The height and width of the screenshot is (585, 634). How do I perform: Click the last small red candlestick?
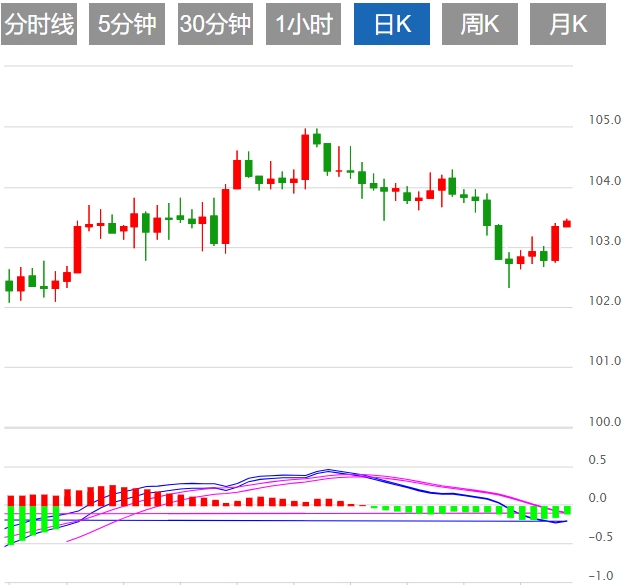point(567,224)
